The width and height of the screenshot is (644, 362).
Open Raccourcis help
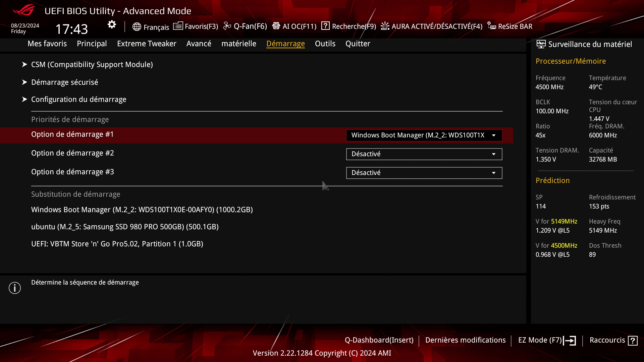point(607,340)
